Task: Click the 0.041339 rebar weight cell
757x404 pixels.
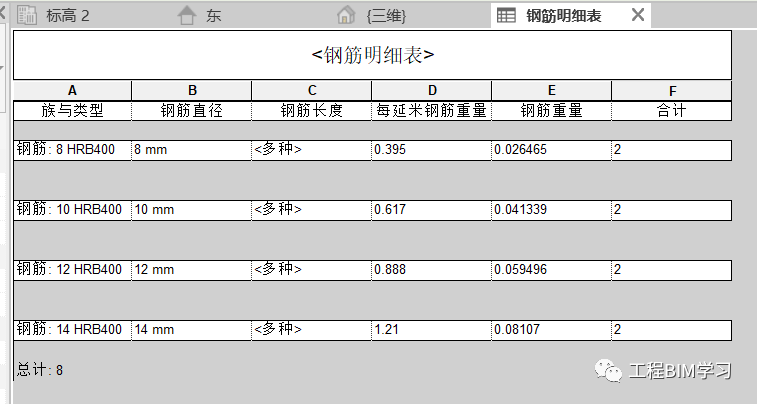Action: click(551, 210)
